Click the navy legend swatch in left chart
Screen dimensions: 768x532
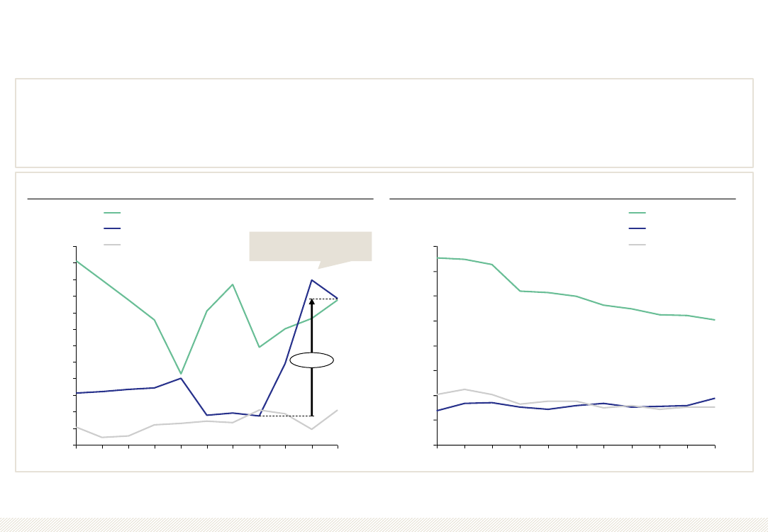[112, 229]
